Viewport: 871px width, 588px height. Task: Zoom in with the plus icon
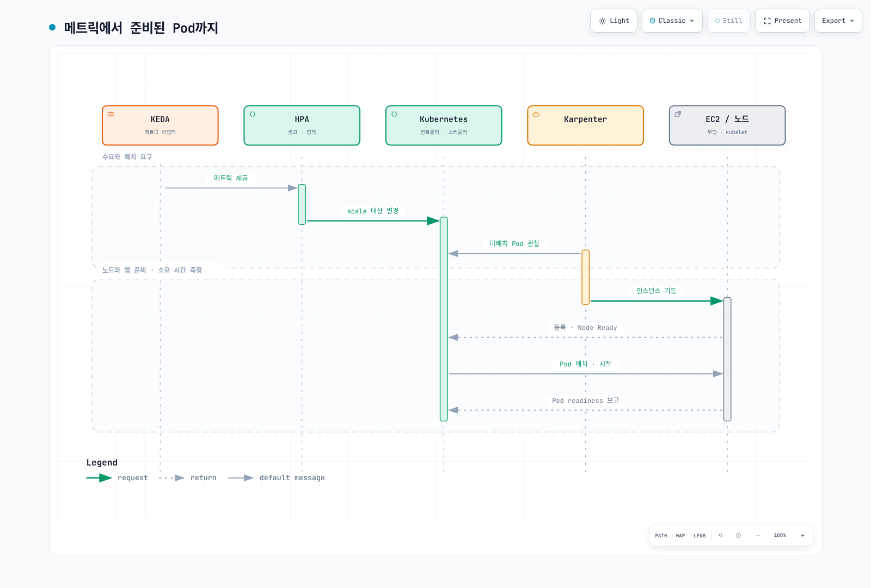(802, 536)
